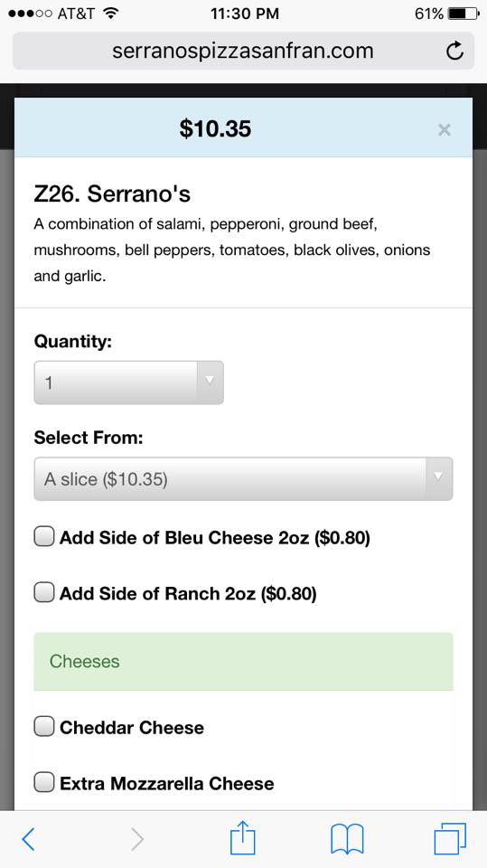Tap the battery indicator in the status bar
Viewport: 487px width, 868px height.
coord(464,14)
